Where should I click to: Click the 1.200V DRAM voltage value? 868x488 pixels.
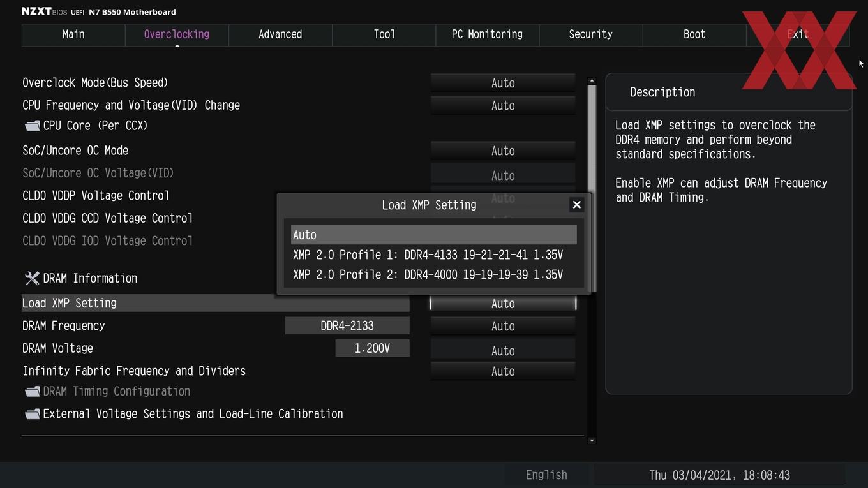pyautogui.click(x=372, y=348)
